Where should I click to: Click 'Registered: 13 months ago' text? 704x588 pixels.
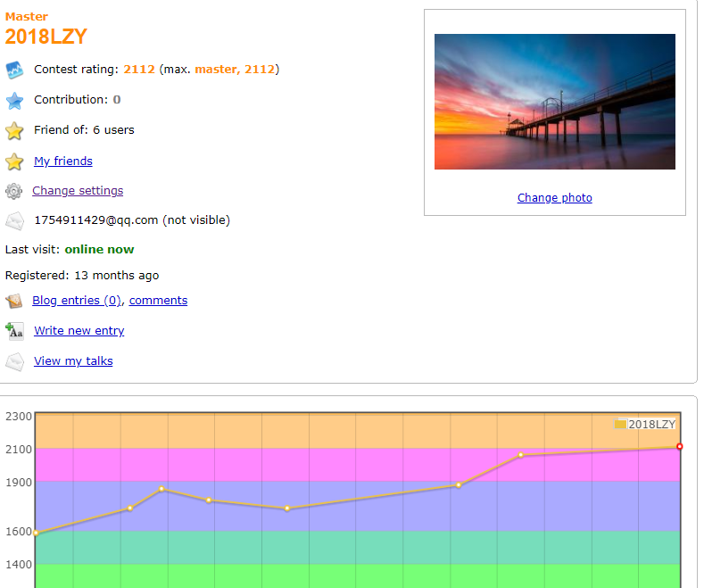click(x=82, y=275)
